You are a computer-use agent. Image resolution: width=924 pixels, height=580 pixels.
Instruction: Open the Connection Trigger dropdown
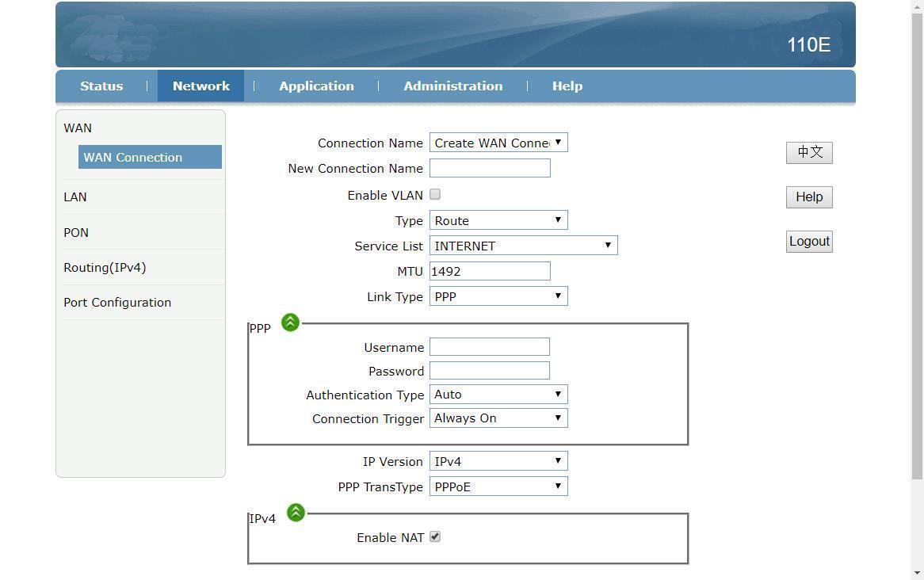click(498, 418)
